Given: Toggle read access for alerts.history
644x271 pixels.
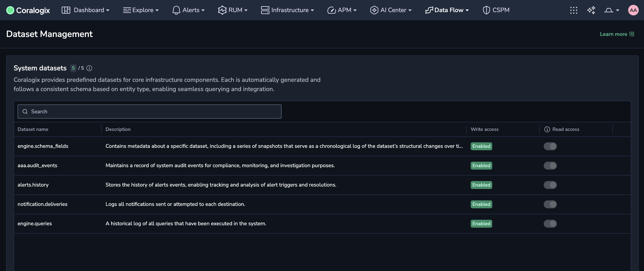Looking at the screenshot, I should tap(550, 185).
